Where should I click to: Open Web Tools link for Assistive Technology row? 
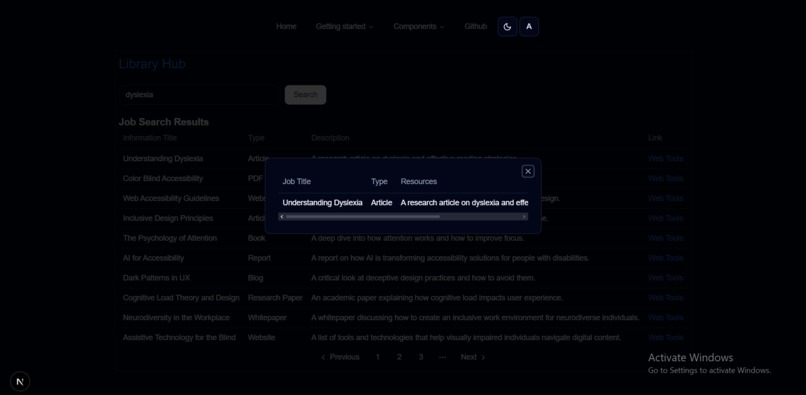(x=666, y=337)
